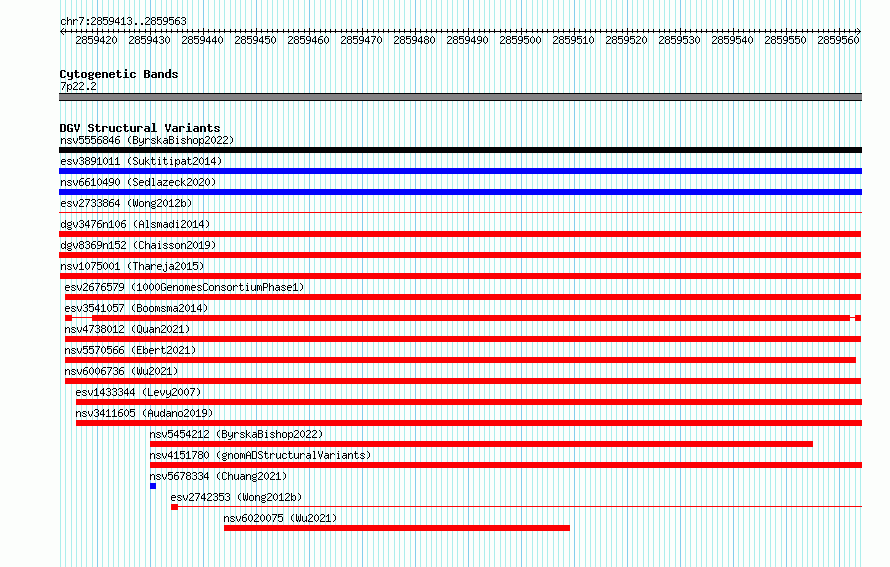This screenshot has height=567, width=890.
Task: Open variant nsv5454212 (ByrskaBishop2022) label
Action: (236, 434)
